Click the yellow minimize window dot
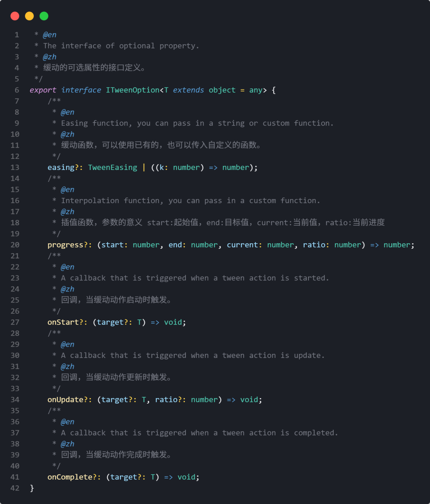 pos(29,16)
